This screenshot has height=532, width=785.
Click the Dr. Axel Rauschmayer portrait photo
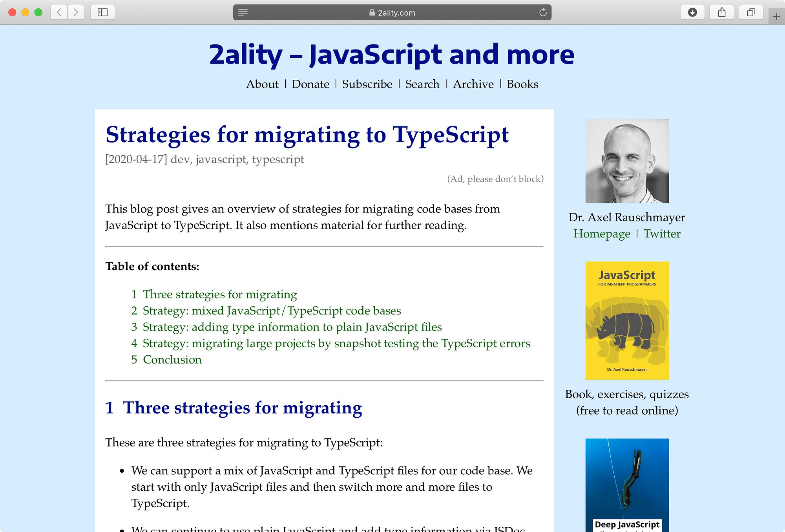coord(627,161)
